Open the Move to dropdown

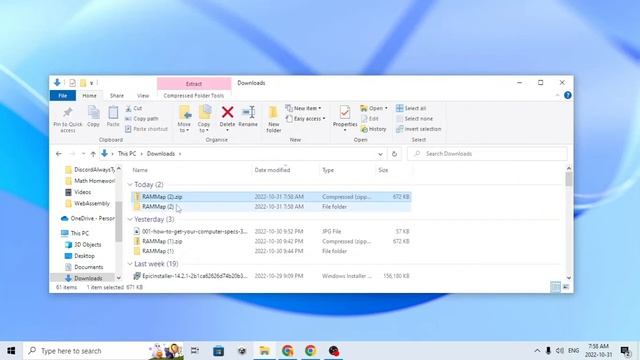184,119
